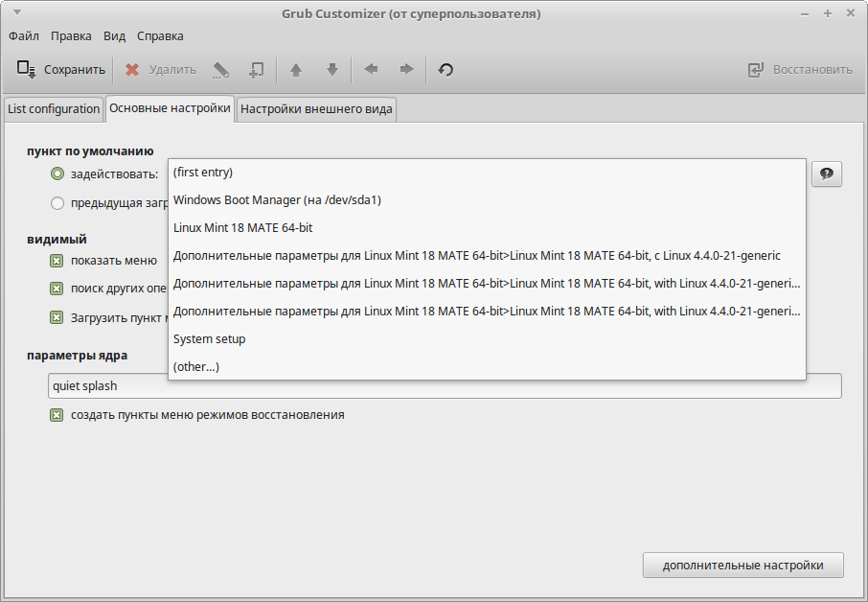This screenshot has height=602, width=868.
Task: Click the reload configuration icon
Action: 445,70
